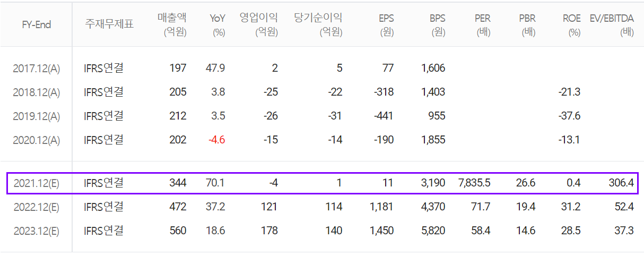This screenshot has height=255, width=644.
Task: Select the 2018 EPS value -318
Action: tap(384, 92)
